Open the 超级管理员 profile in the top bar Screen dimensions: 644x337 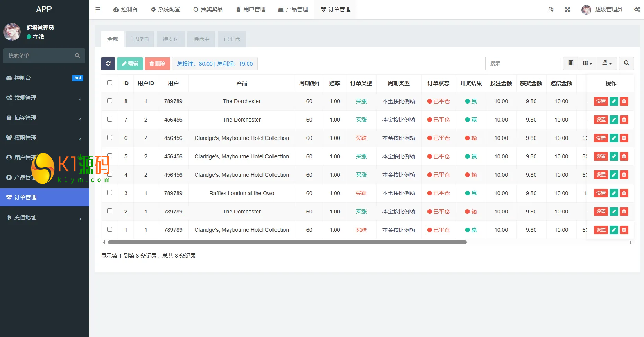click(602, 9)
